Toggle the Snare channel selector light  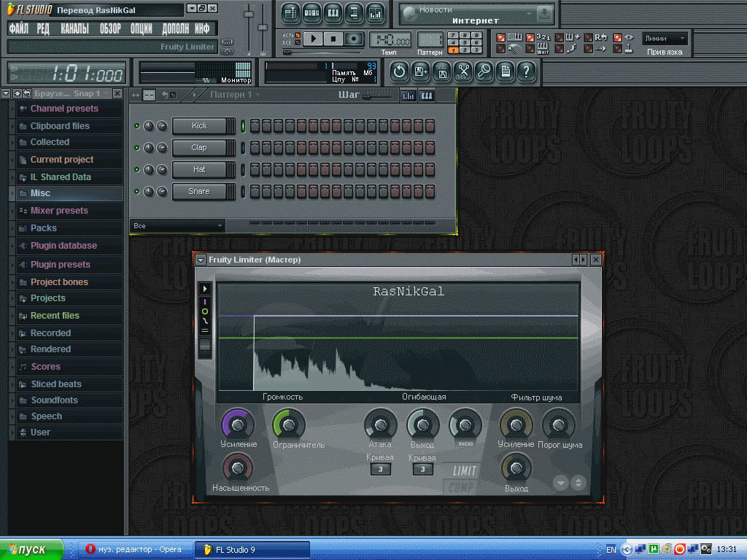pos(243,192)
